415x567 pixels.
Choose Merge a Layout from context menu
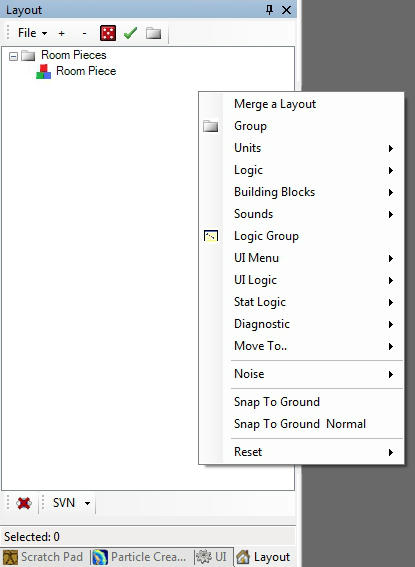pyautogui.click(x=301, y=104)
